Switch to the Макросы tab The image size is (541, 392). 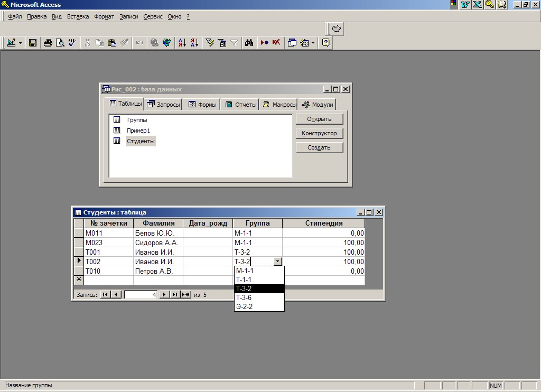click(x=279, y=105)
